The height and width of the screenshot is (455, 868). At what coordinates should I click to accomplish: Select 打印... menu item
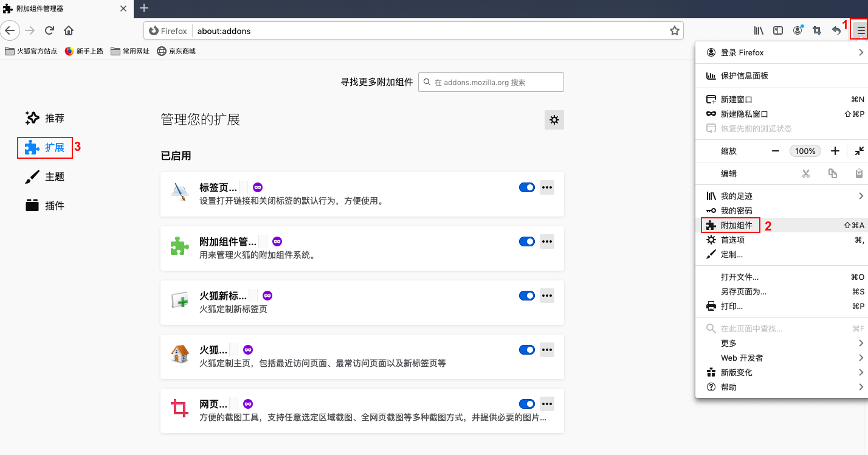tap(783, 306)
